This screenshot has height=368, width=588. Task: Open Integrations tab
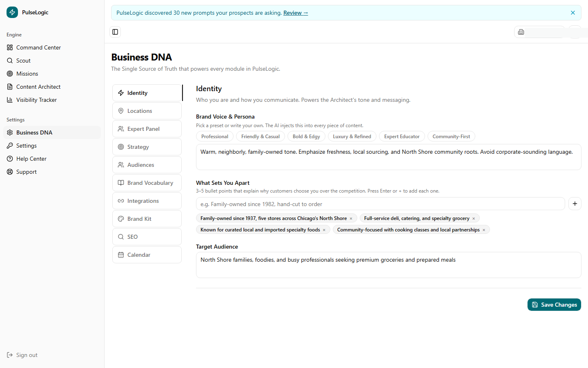[147, 201]
